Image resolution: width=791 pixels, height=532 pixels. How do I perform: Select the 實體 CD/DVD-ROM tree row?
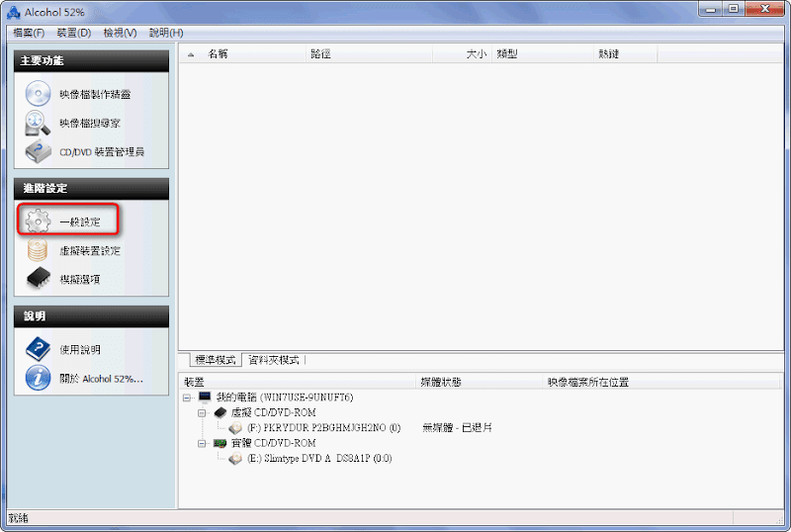pos(274,443)
